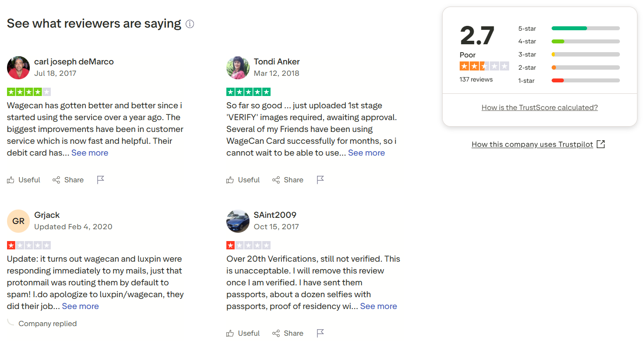644x341 pixels.
Task: Open SAint2009's profile picture
Action: 238,221
